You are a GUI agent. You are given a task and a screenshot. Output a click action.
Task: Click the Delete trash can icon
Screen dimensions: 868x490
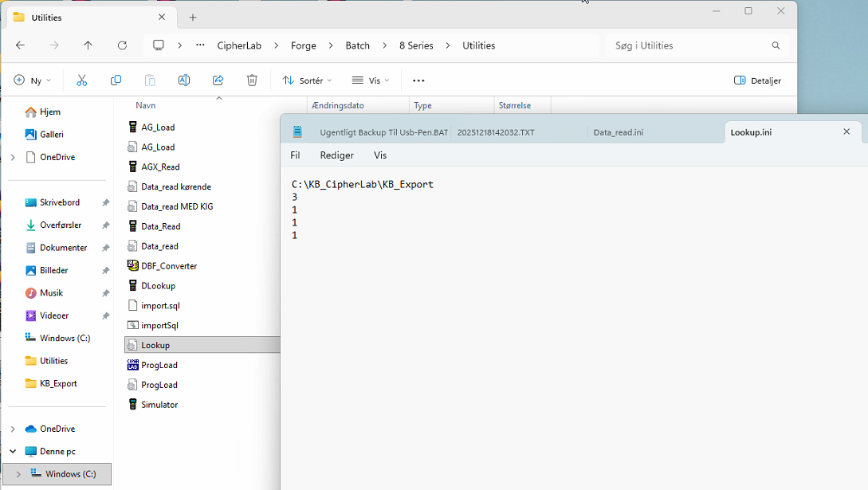pos(252,80)
